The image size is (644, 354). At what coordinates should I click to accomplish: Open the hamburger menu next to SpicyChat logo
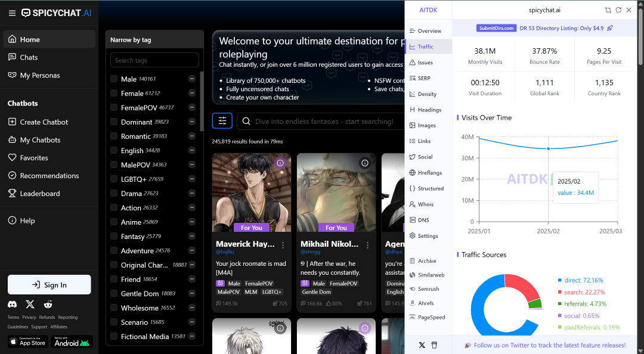click(x=12, y=13)
